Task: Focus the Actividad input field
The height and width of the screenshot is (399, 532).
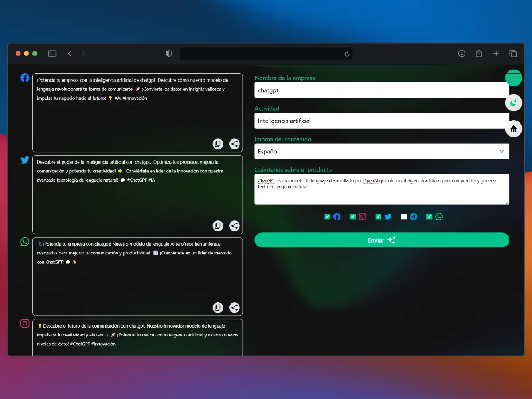Action: pyautogui.click(x=382, y=121)
